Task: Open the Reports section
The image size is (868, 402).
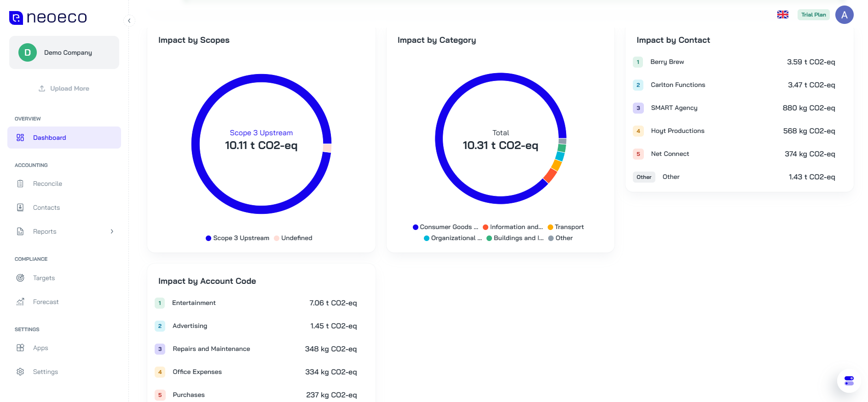Action: pos(64,231)
